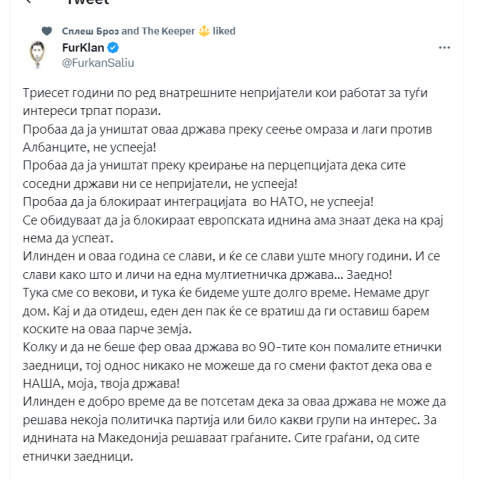Open the three-dot more options menu
The image size is (480, 480).
444,48
